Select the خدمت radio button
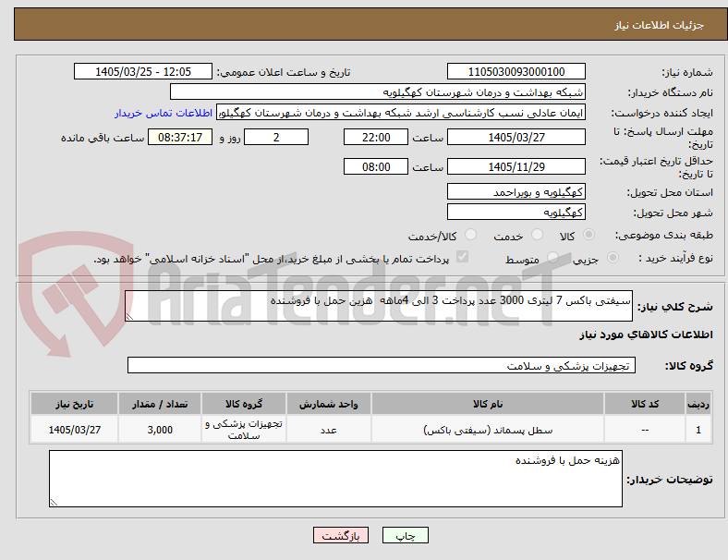Viewport: 728px width, 560px height. [537, 235]
